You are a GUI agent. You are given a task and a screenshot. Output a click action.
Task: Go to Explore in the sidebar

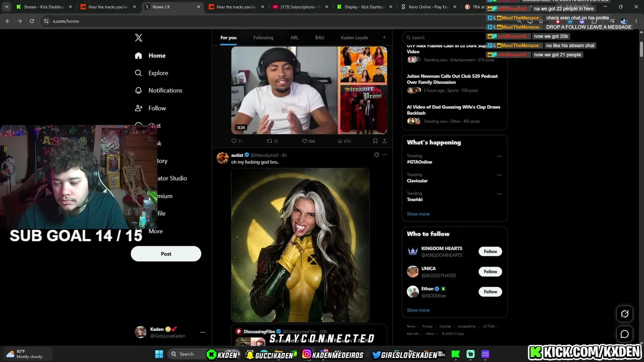(x=151, y=73)
